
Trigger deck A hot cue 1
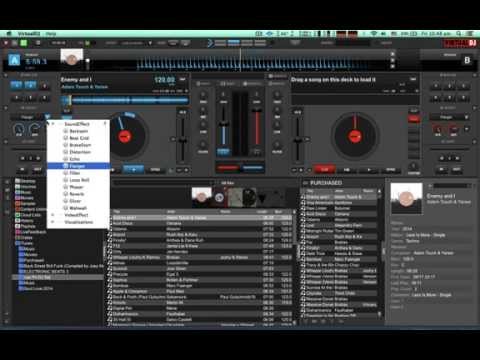click(x=16, y=85)
